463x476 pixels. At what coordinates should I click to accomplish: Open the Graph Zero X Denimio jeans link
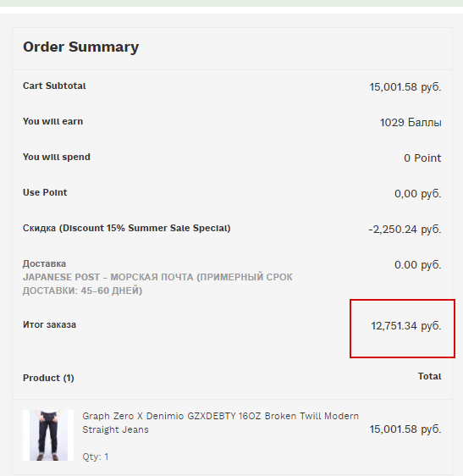click(x=220, y=423)
